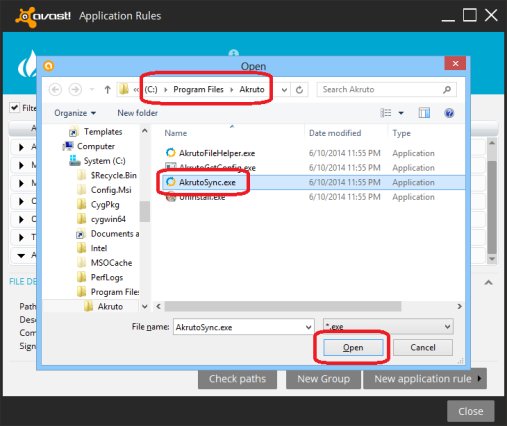This screenshot has width=507, height=426.
Task: Expand the double chevron in address bar
Action: tap(136, 90)
